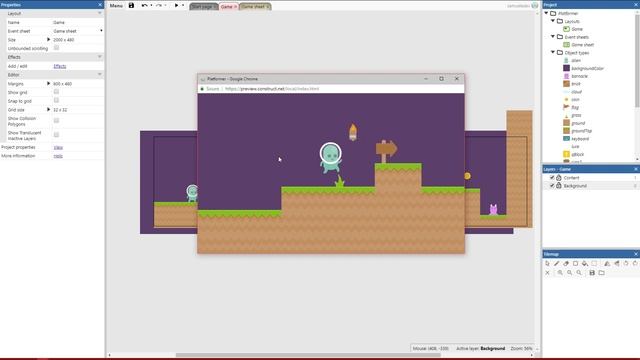Select the Tilemap eraser tool
The height and width of the screenshot is (360, 640).
click(566, 264)
